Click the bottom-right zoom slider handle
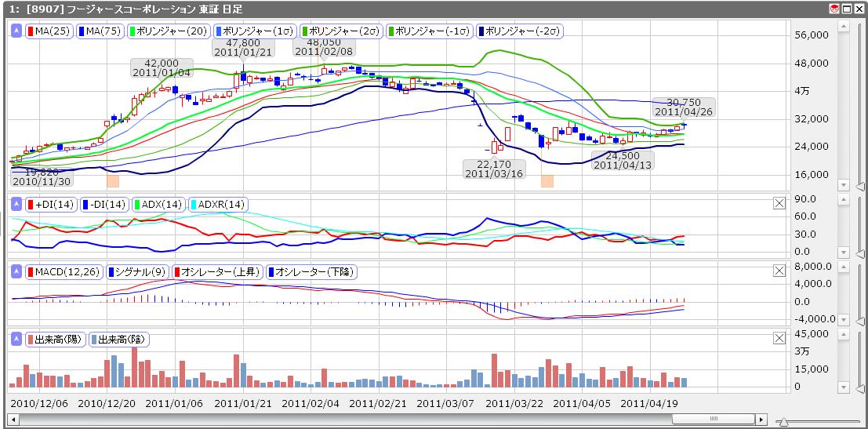868x429 pixels. click(782, 422)
